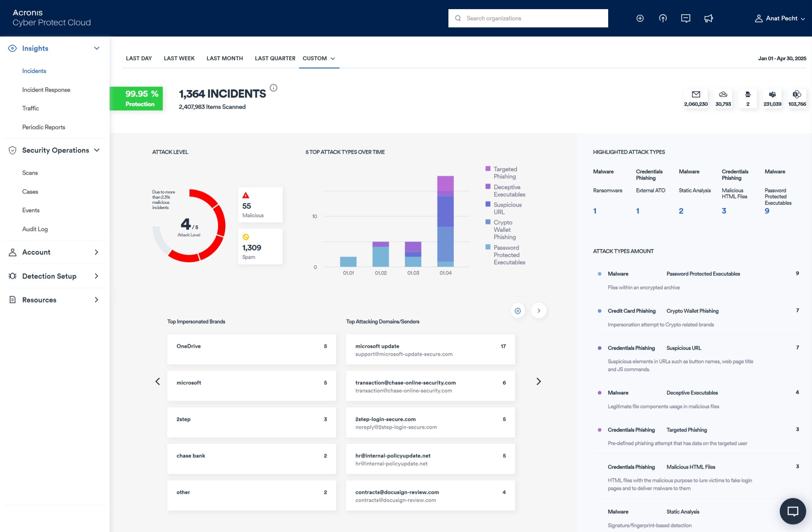Click into the Search organizations field
The height and width of the screenshot is (532, 812).
(x=528, y=18)
